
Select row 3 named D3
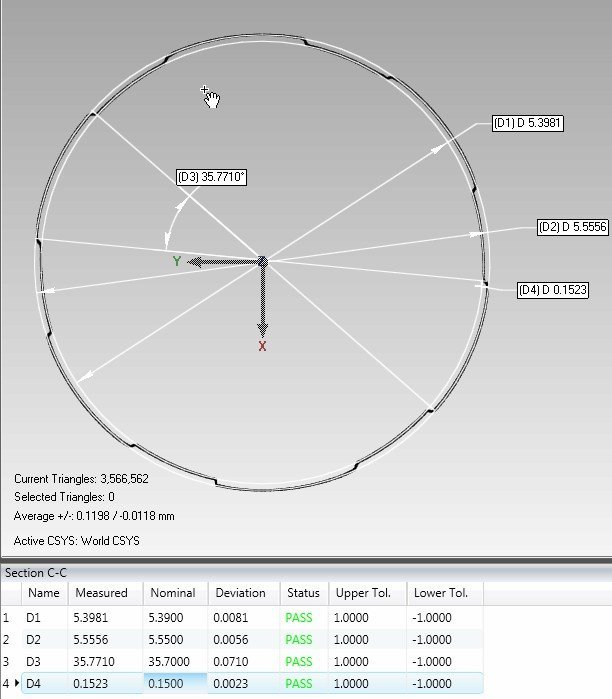click(x=241, y=662)
